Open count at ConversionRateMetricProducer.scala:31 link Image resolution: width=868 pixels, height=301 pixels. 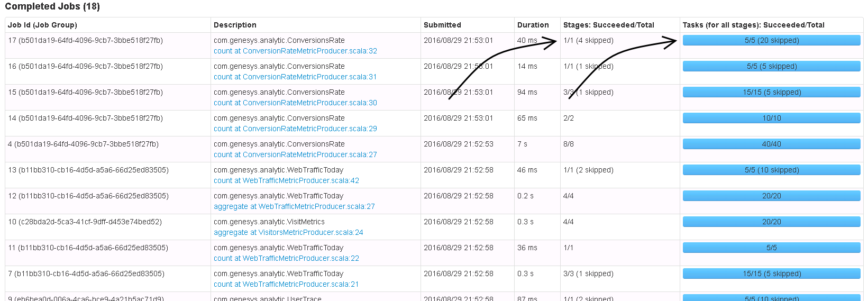click(x=295, y=77)
